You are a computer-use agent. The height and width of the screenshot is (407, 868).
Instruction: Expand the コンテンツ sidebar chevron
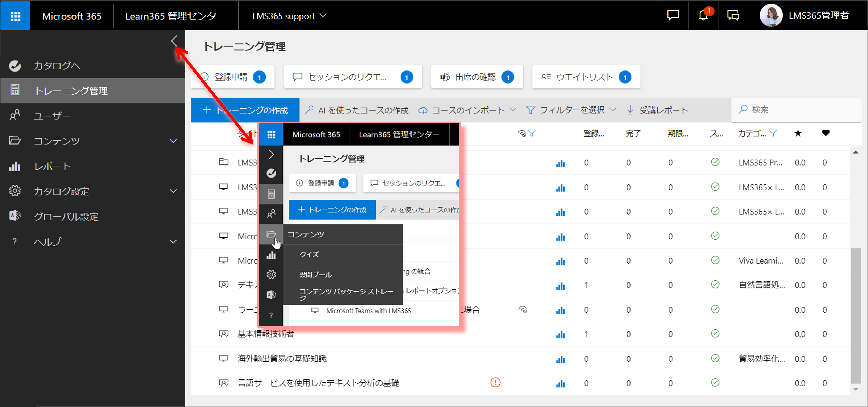tap(173, 141)
